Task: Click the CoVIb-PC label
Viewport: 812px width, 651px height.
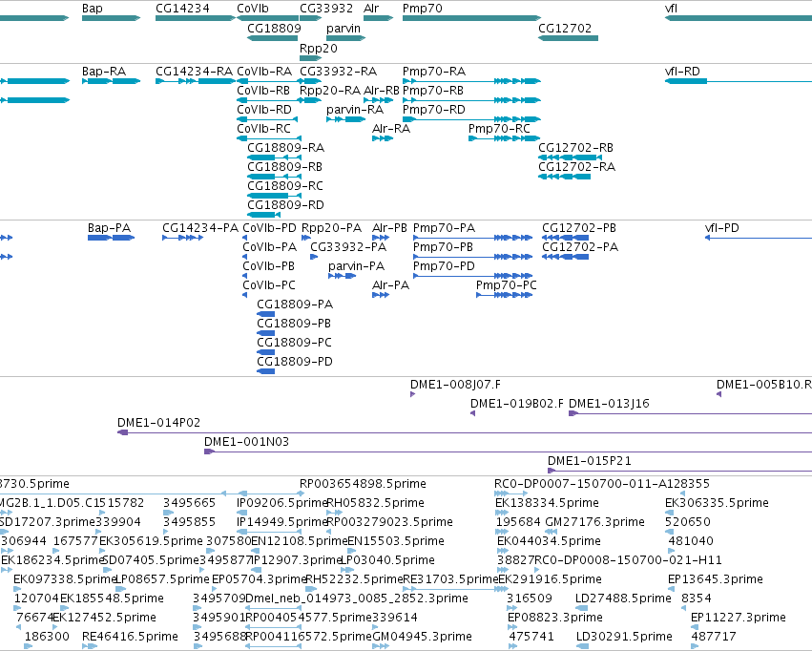Action: coord(269,285)
